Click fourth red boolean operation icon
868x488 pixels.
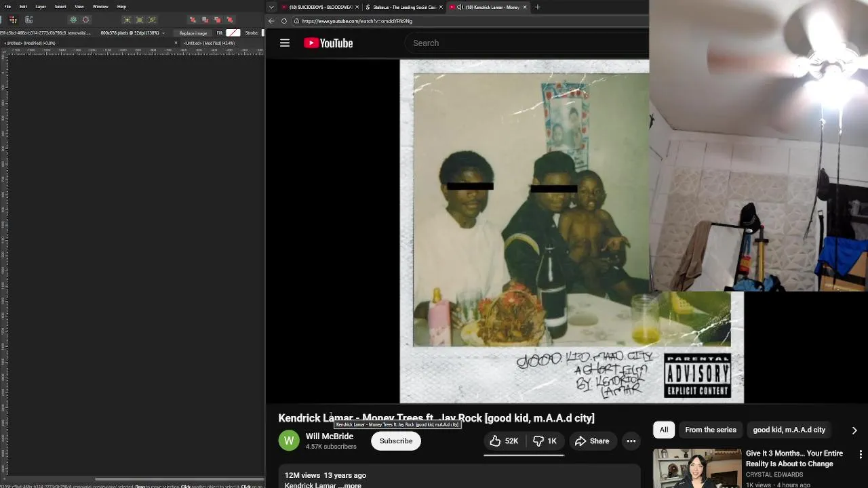229,20
